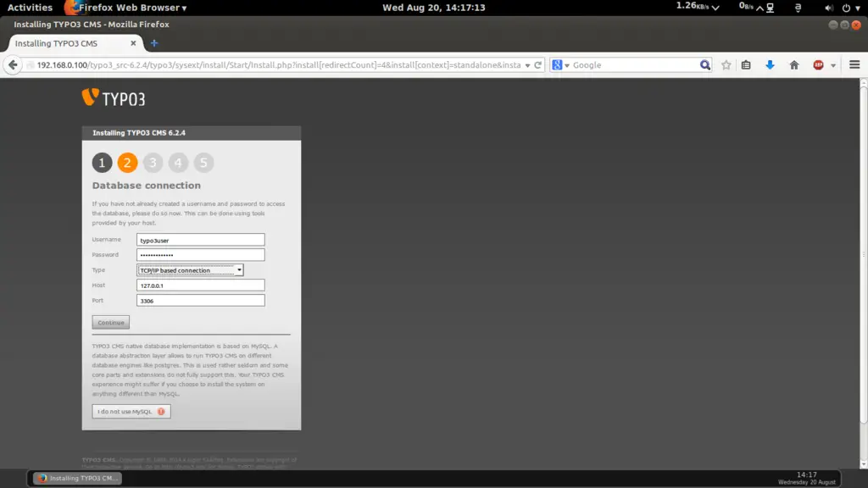This screenshot has height=488, width=868.
Task: Open the clock and calendar menu
Action: tap(433, 8)
